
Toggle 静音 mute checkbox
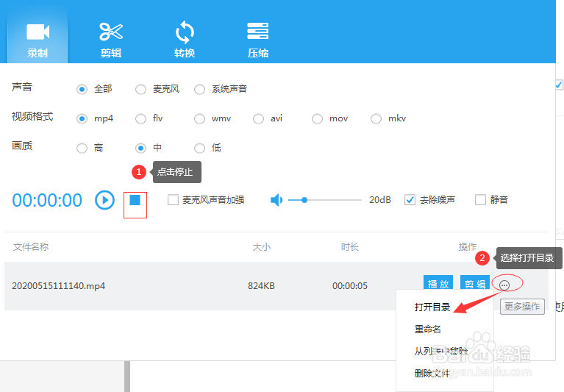tap(480, 199)
